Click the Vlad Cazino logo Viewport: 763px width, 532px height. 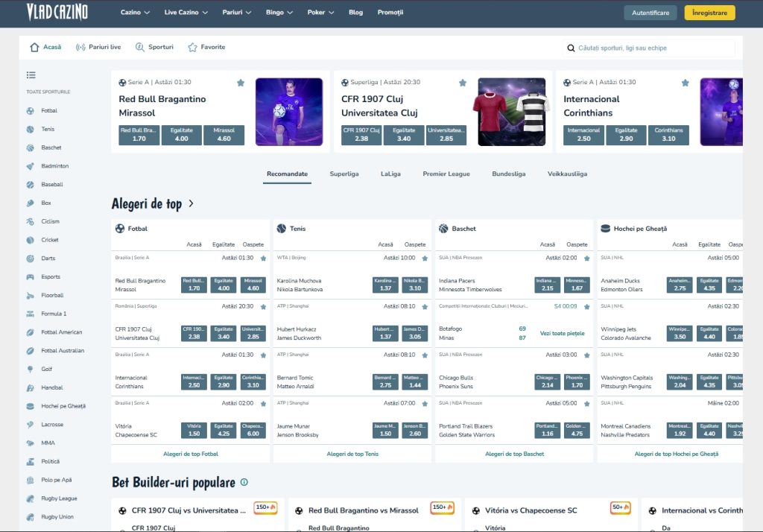57,12
